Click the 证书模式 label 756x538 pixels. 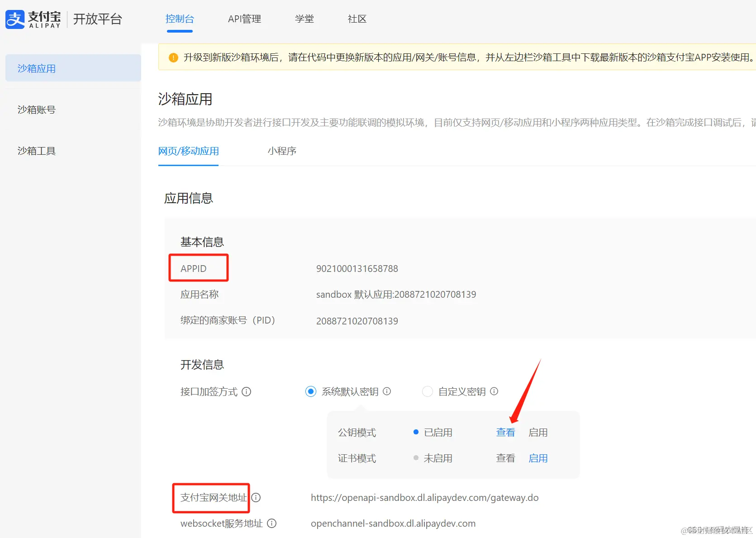pos(357,458)
